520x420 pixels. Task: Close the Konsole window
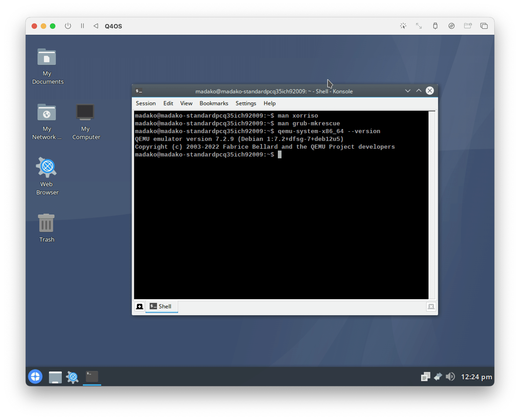click(430, 91)
